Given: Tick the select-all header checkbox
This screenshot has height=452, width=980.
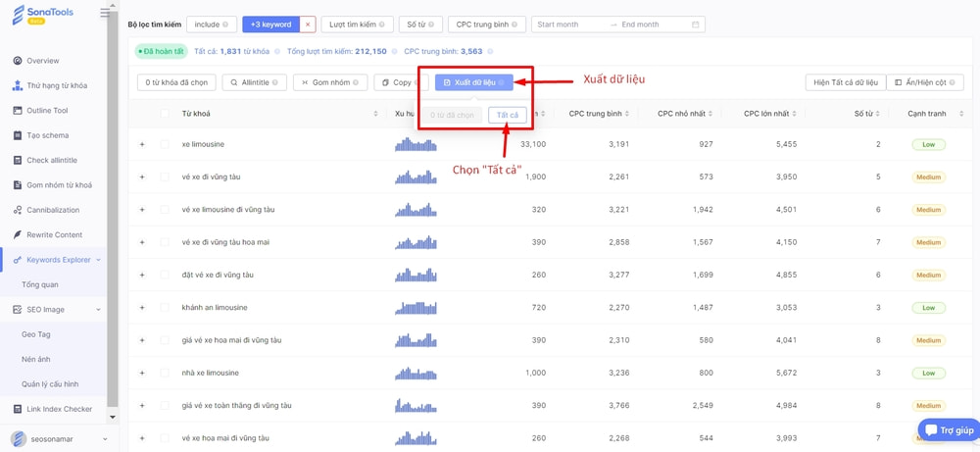Looking at the screenshot, I should tap(165, 114).
